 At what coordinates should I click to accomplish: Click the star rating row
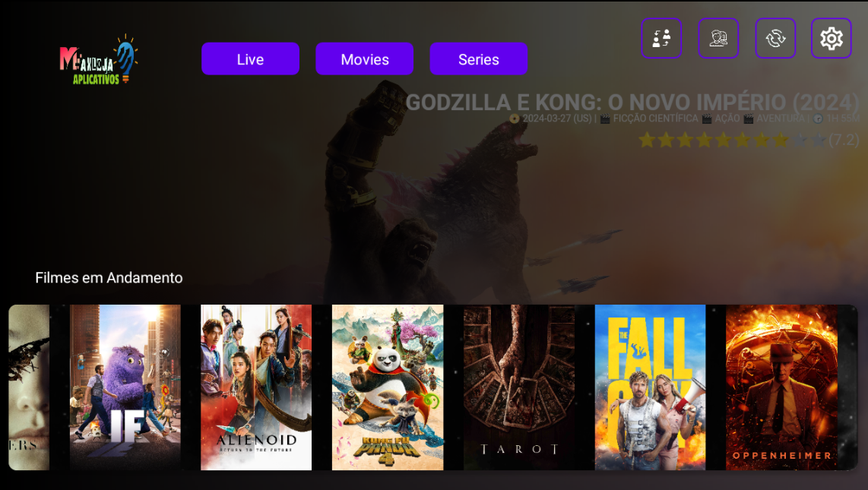coord(749,140)
